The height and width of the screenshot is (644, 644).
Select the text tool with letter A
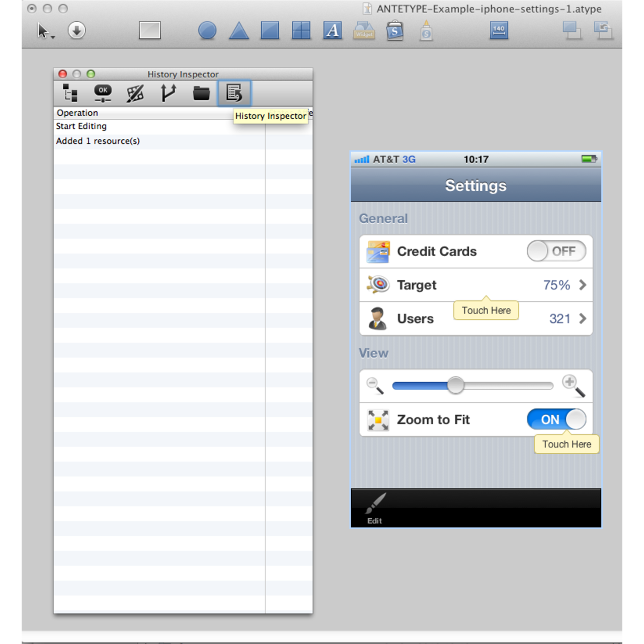click(333, 31)
